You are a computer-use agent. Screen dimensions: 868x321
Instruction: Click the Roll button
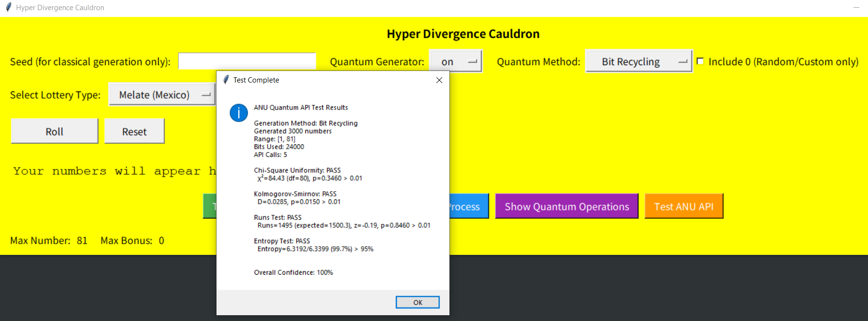pyautogui.click(x=54, y=131)
